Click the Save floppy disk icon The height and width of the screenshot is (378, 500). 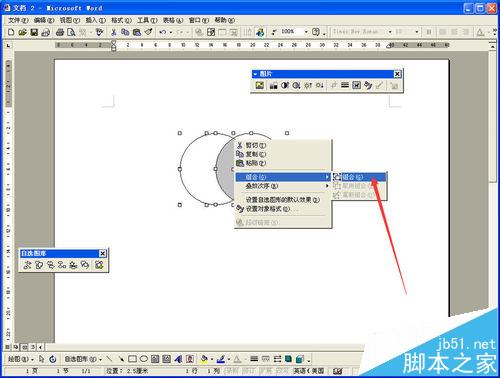(x=34, y=32)
